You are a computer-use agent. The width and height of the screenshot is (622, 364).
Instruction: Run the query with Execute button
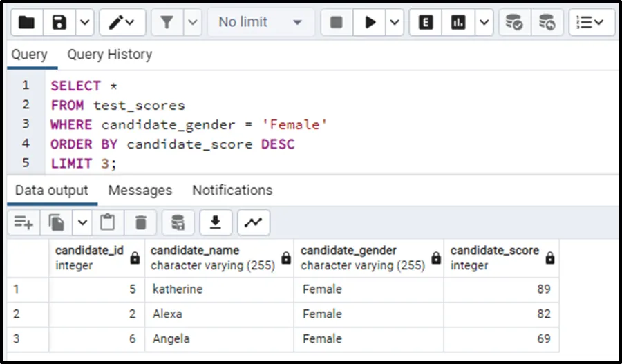point(370,23)
